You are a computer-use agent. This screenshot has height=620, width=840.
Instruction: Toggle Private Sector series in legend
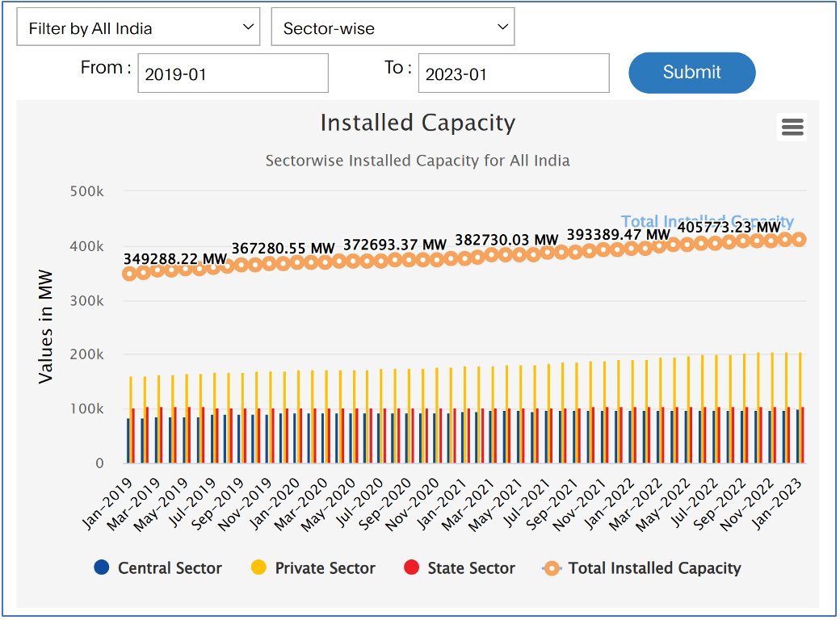tap(325, 568)
